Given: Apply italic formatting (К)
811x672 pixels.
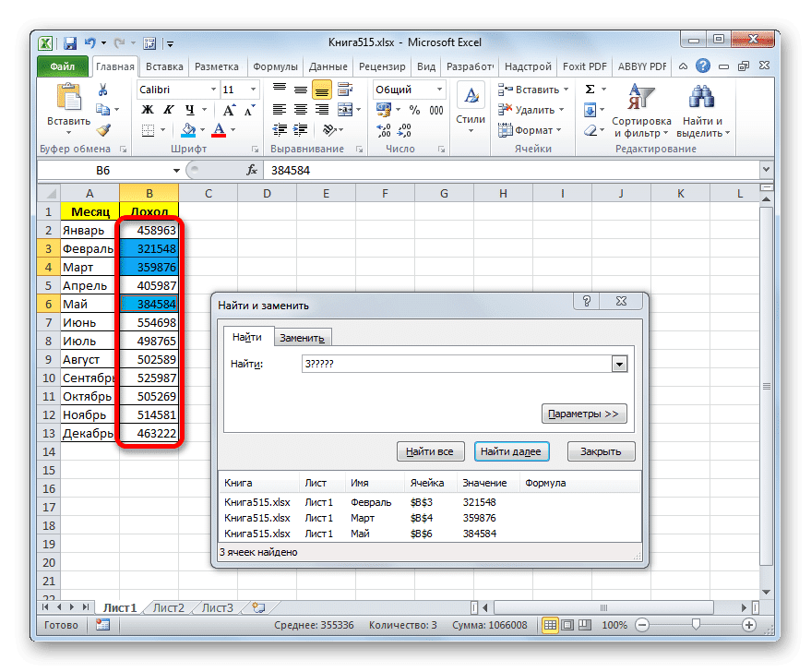Looking at the screenshot, I should (x=169, y=110).
